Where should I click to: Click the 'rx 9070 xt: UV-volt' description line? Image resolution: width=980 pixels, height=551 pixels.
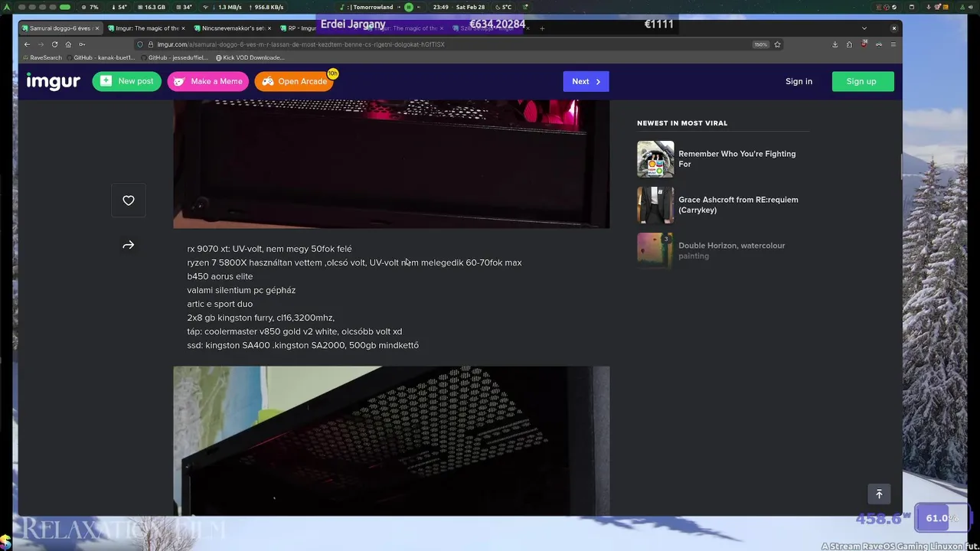[x=269, y=249]
